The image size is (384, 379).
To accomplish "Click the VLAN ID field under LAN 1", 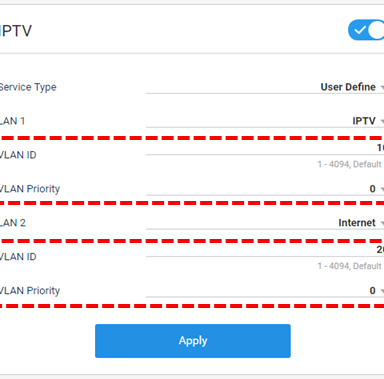I will [x=265, y=148].
